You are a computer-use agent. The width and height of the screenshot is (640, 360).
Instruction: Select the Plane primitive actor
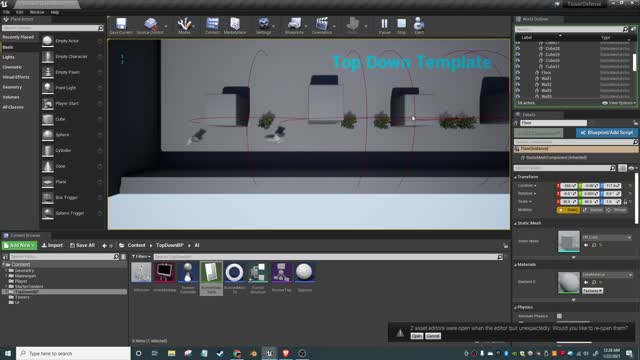(72, 182)
